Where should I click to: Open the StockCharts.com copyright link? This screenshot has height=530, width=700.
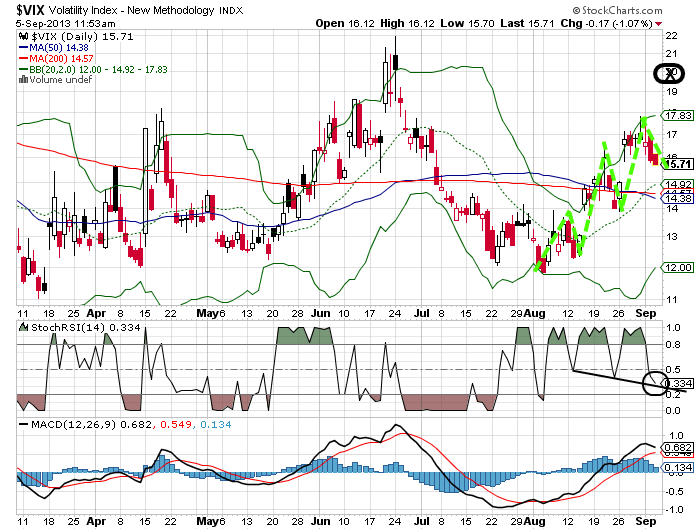[x=617, y=10]
